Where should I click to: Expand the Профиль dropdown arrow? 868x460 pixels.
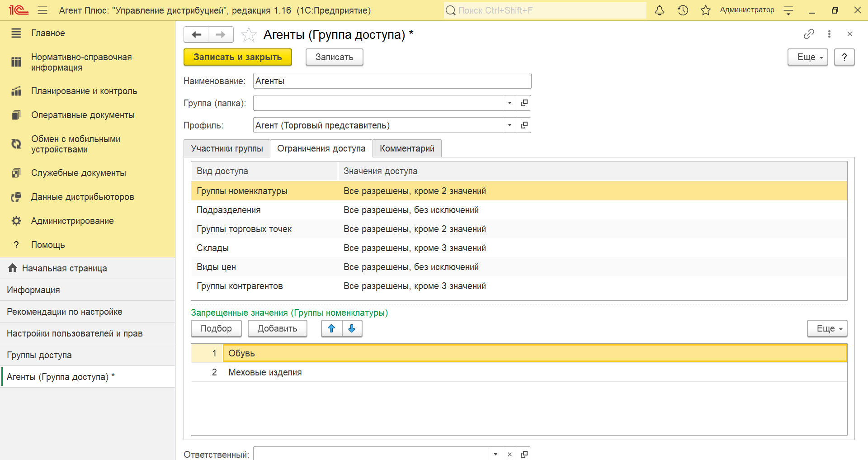[510, 125]
